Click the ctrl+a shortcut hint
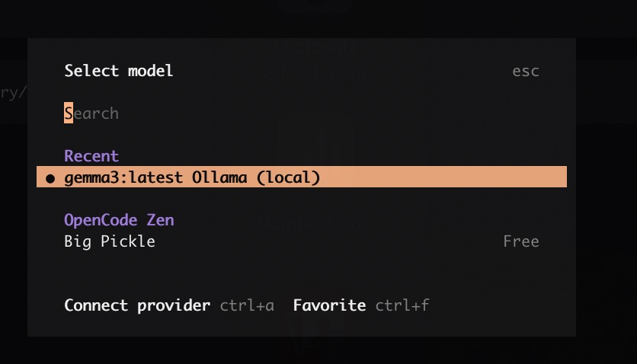 (247, 305)
